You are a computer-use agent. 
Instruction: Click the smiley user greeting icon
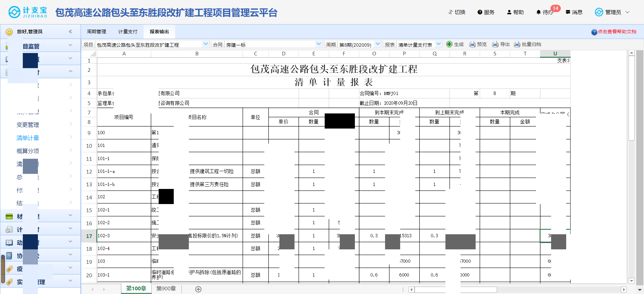[9, 32]
